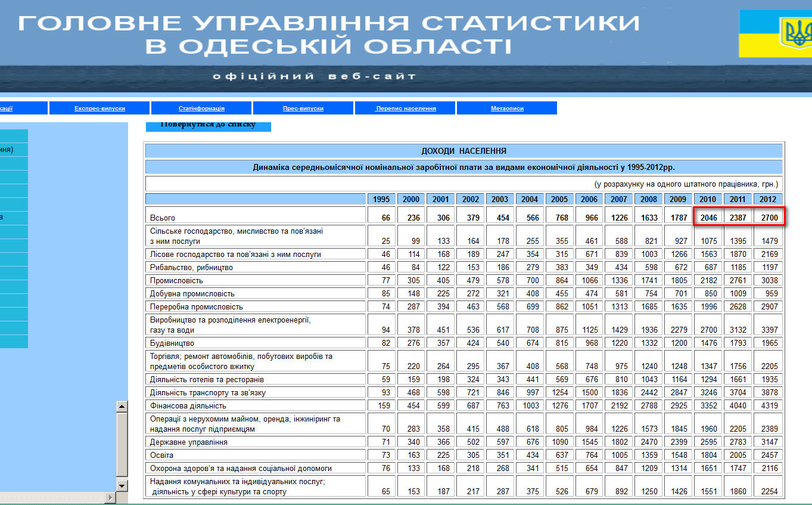812x505 pixels.
Task: Click the Охорона здоров'я row label
Action: pos(241,468)
